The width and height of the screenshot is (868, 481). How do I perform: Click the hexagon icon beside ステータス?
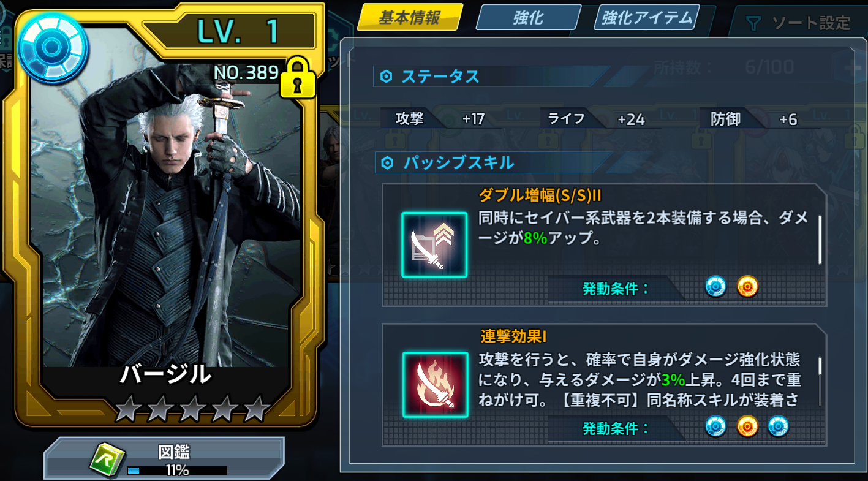pyautogui.click(x=386, y=77)
